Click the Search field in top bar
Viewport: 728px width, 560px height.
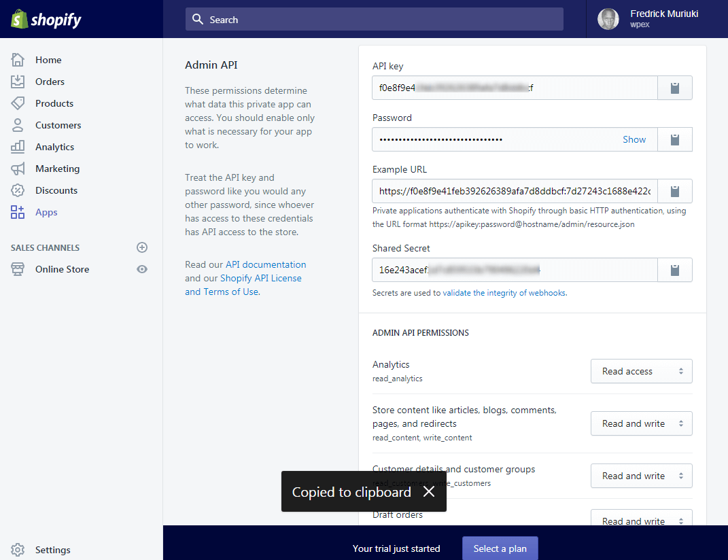(374, 20)
